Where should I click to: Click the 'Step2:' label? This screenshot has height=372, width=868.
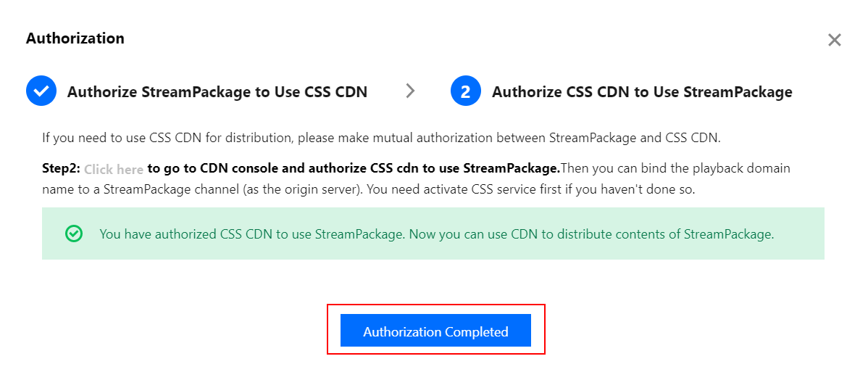pos(60,168)
